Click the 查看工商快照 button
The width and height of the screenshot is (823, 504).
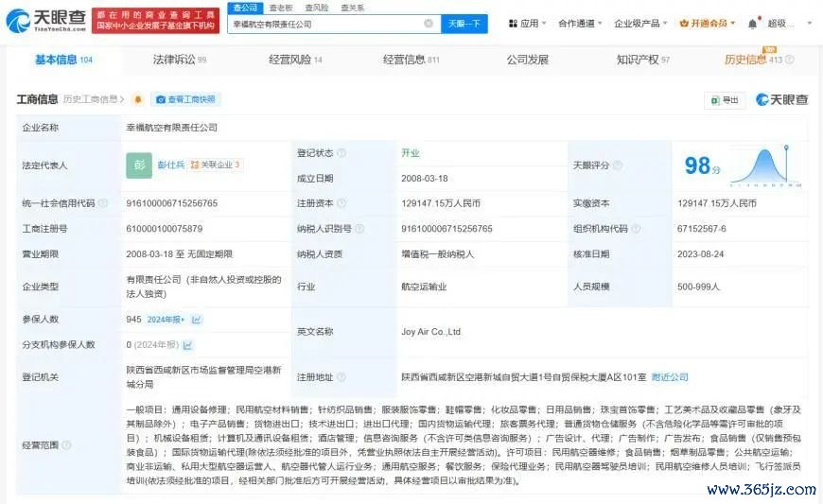185,99
